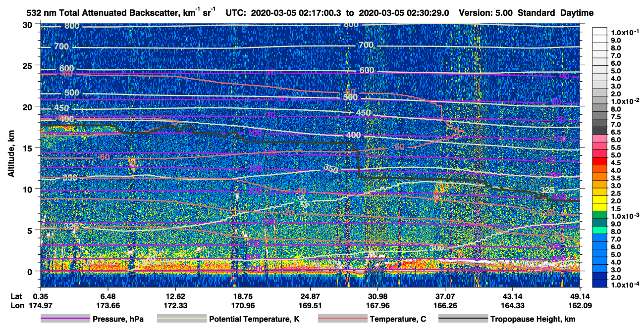Click longitude value '167.96'
This screenshot has width=644, height=330.
pyautogui.click(x=377, y=305)
